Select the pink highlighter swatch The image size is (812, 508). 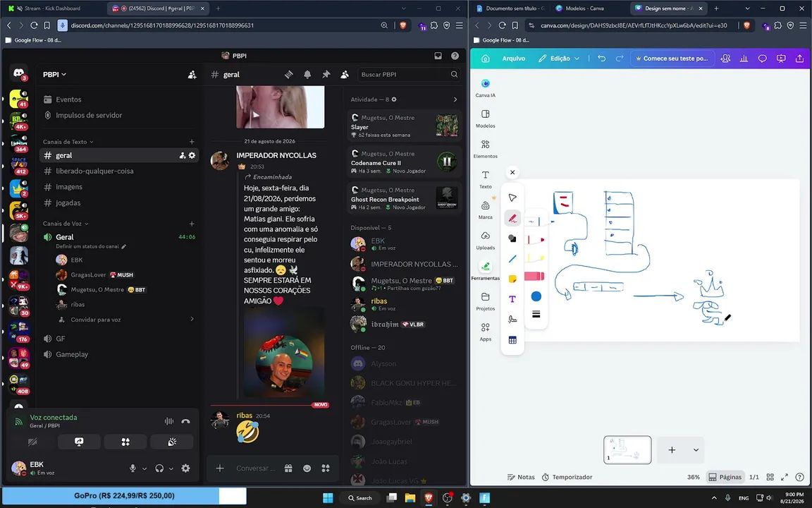pyautogui.click(x=534, y=277)
